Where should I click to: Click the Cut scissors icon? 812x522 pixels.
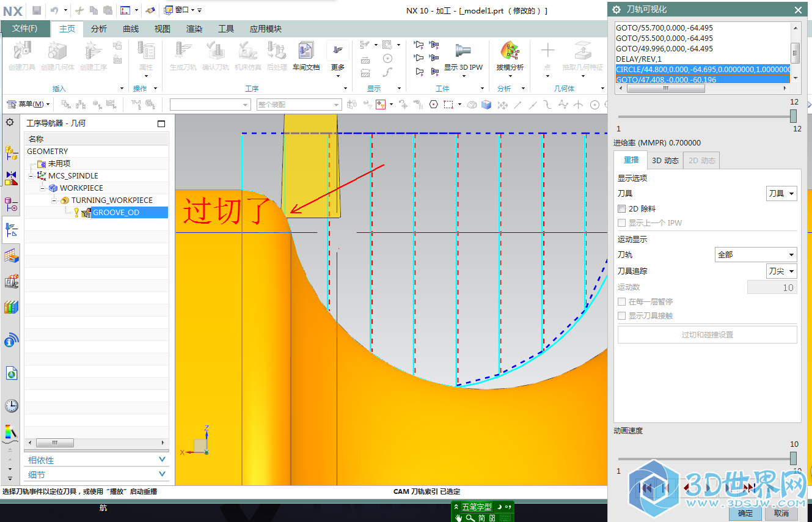pos(79,10)
